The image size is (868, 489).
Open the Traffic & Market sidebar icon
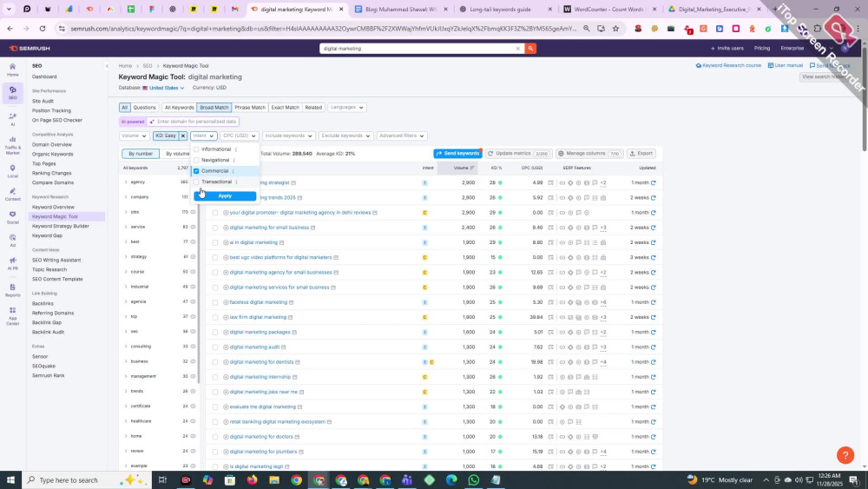pos(12,145)
